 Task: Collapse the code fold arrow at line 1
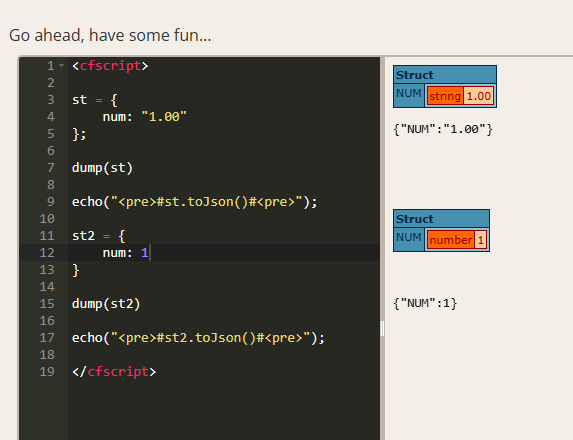61,66
